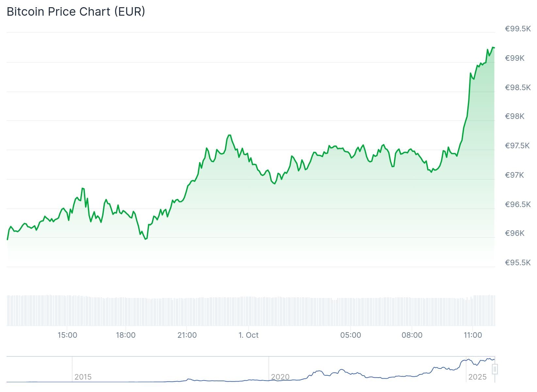
Task: Click the navigator range handle grip
Action: pyautogui.click(x=495, y=369)
